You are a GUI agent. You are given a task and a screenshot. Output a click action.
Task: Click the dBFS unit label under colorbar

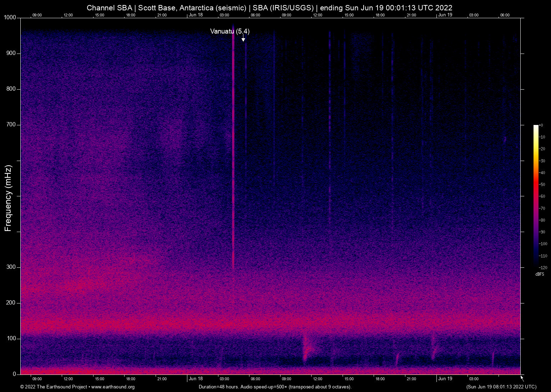point(540,274)
